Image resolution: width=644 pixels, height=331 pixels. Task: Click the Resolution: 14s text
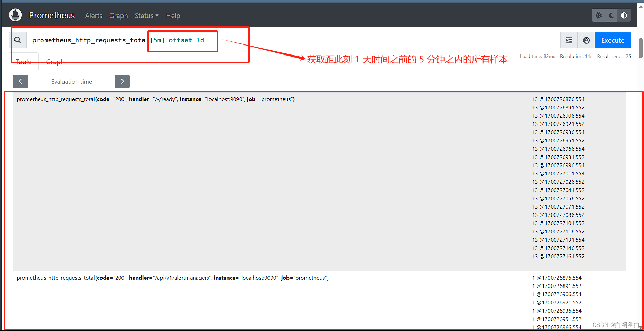576,56
